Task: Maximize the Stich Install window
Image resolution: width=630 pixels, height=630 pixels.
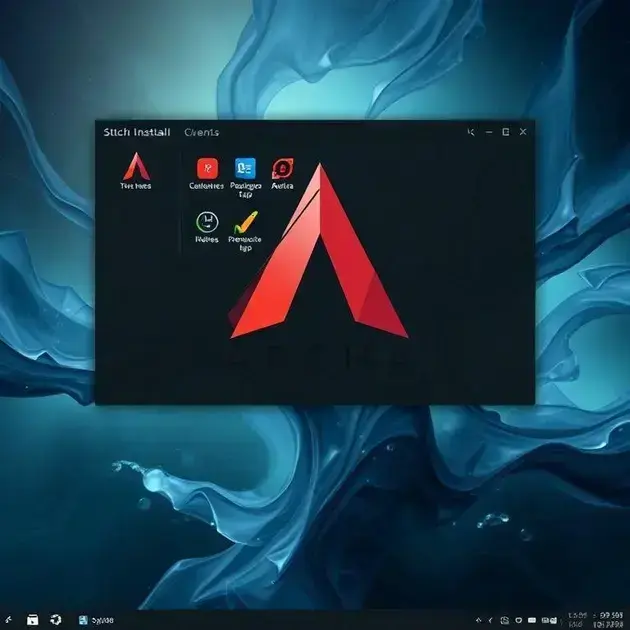Action: (506, 132)
